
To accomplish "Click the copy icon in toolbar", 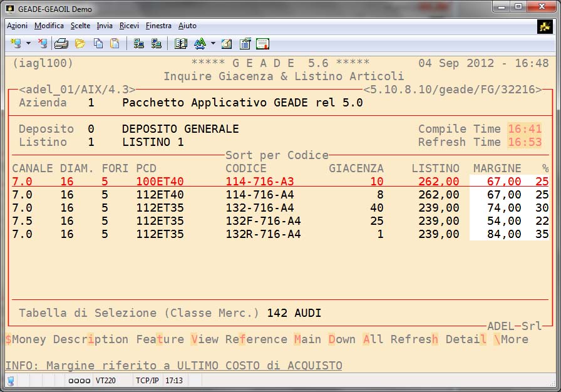I will pos(98,44).
